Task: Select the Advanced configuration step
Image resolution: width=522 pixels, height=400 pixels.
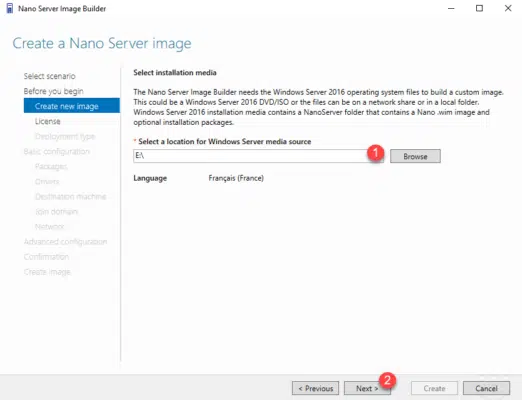Action: 65,242
